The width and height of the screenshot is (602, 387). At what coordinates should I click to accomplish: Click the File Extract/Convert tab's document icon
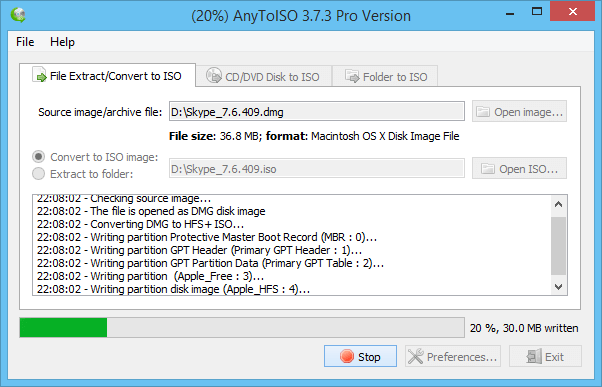[x=39, y=74]
